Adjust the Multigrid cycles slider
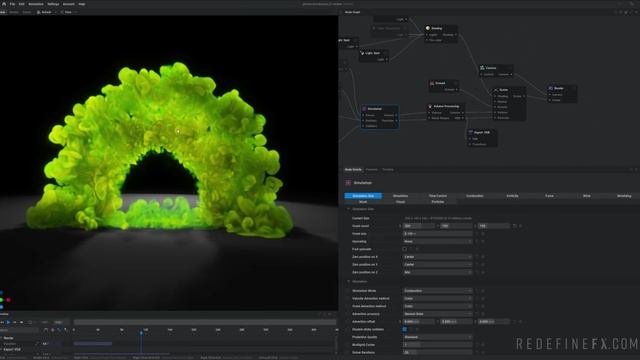This screenshot has height=360, width=640. coord(437,345)
